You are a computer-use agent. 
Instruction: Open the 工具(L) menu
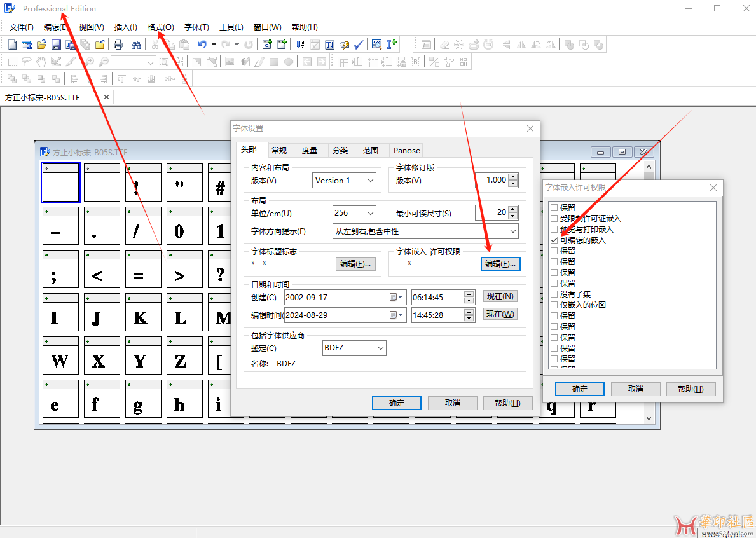[231, 27]
